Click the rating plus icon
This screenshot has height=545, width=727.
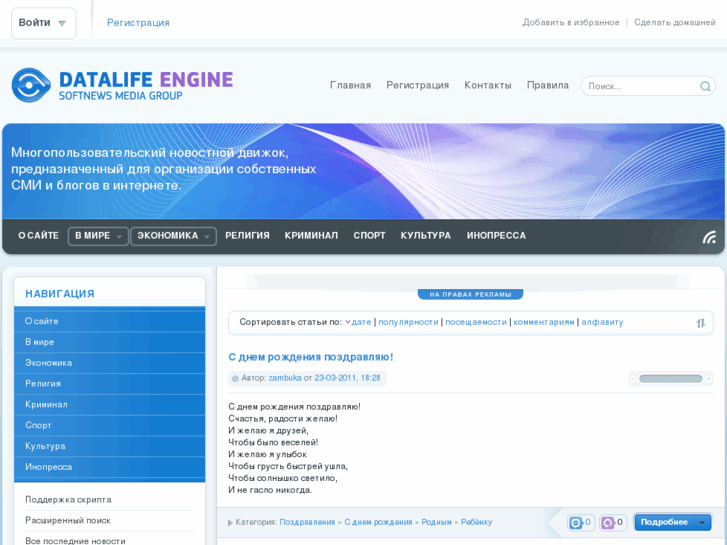(x=709, y=379)
